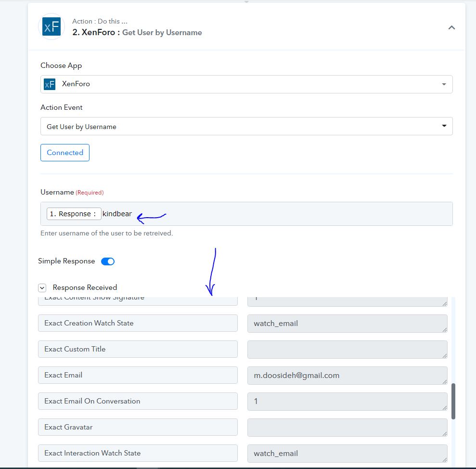476x469 pixels.
Task: Collapse the Response Received section
Action: (42, 287)
